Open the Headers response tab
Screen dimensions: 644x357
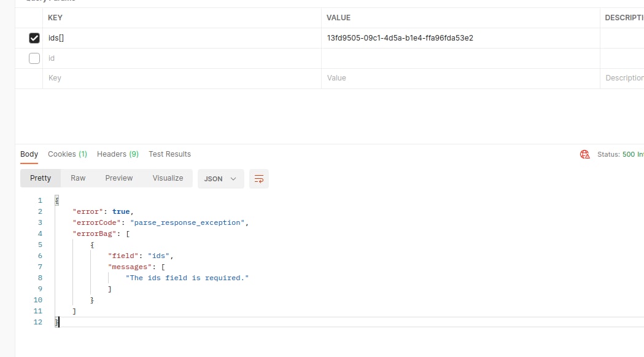pos(117,154)
